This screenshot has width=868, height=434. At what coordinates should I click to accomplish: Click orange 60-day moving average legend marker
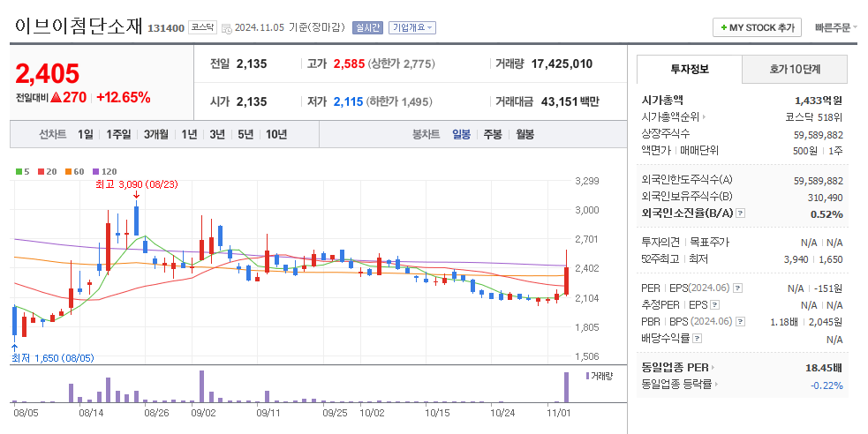point(69,172)
